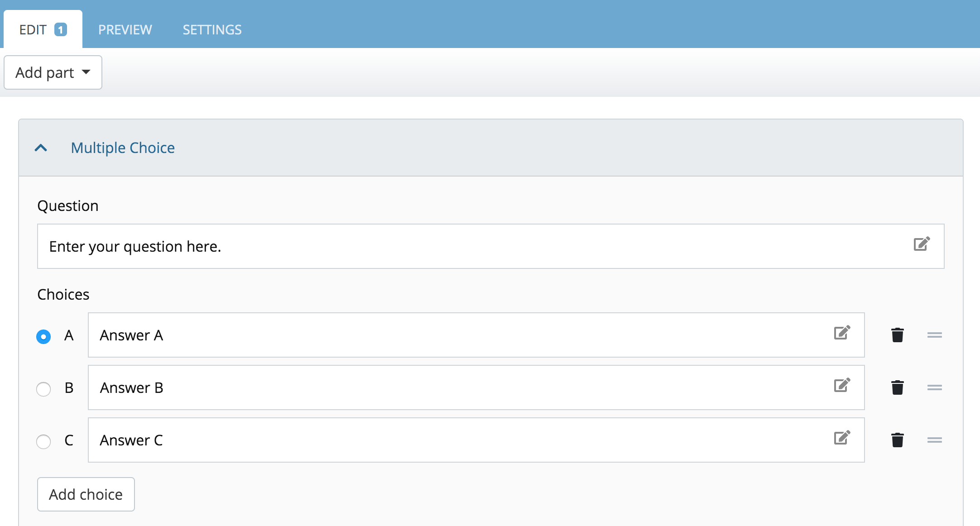Delete choice A using trash icon
Image resolution: width=980 pixels, height=526 pixels.
point(898,335)
